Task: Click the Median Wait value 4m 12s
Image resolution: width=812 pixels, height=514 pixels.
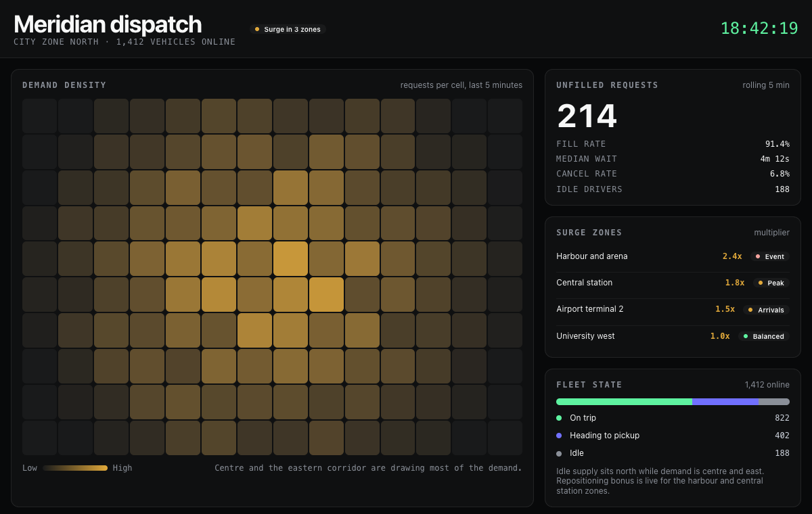Action: pyautogui.click(x=775, y=159)
